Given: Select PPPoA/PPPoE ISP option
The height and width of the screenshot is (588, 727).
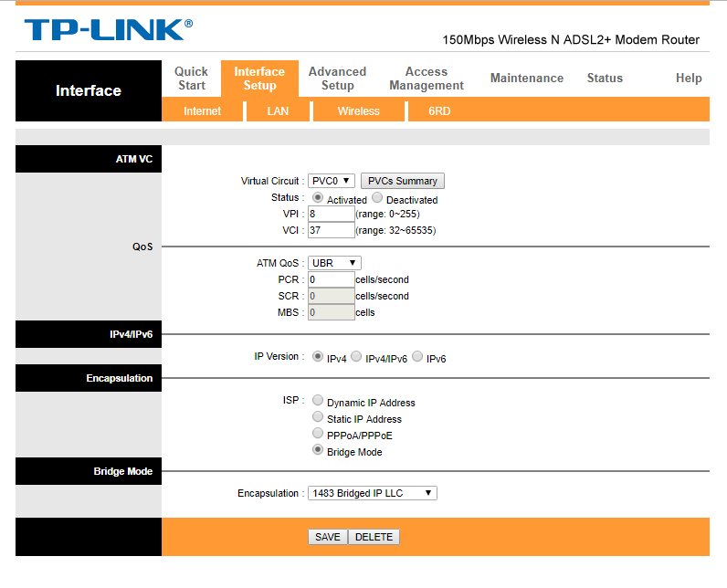Looking at the screenshot, I should click(318, 433).
